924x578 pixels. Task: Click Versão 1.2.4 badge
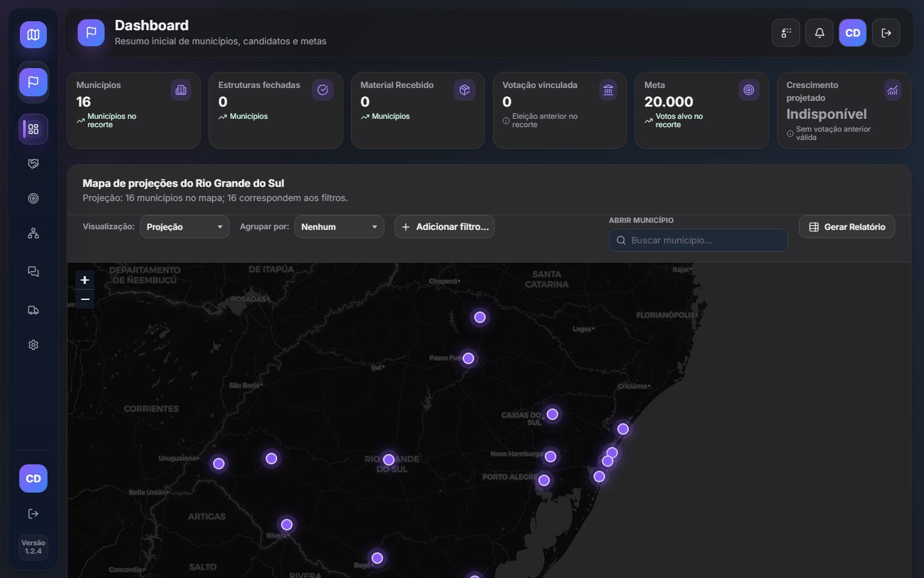(x=33, y=547)
